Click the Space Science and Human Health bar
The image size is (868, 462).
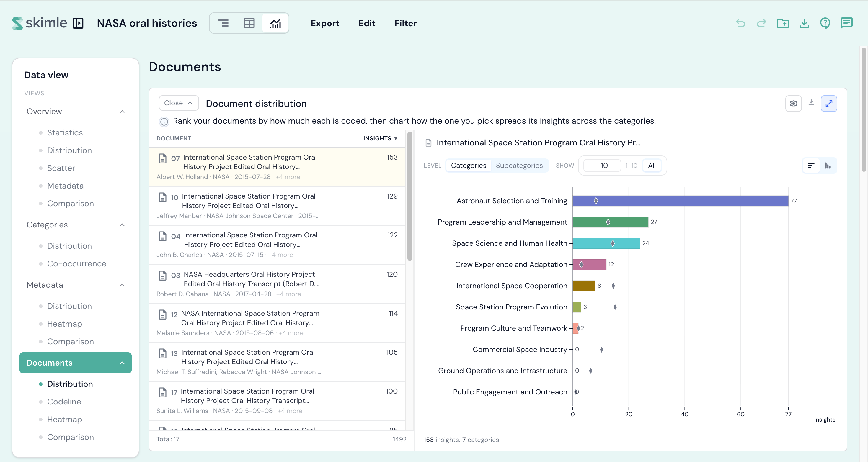tap(606, 243)
